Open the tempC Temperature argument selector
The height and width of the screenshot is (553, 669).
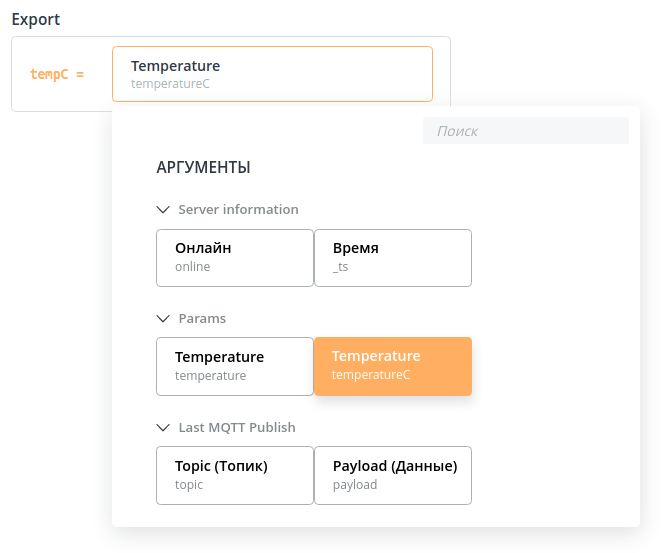[272, 74]
